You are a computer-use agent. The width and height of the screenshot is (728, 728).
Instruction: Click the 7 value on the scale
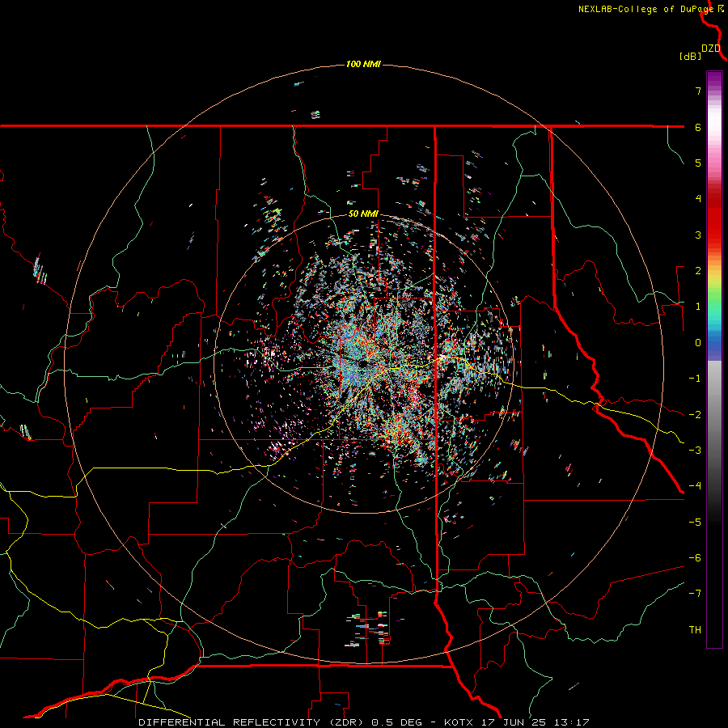point(698,91)
